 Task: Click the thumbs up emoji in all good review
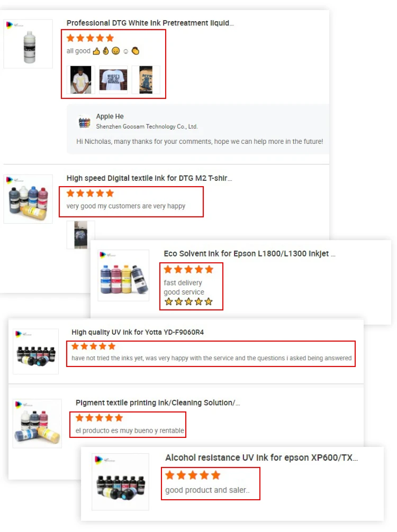point(96,51)
